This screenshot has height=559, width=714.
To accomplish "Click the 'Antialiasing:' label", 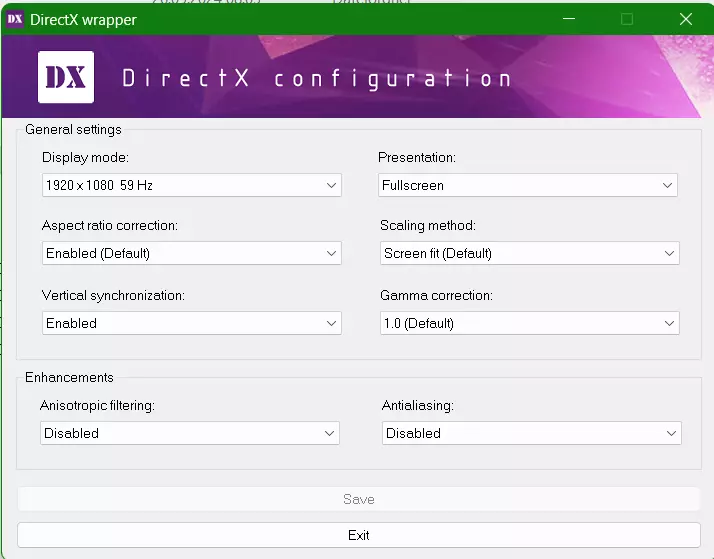I will 418,405.
